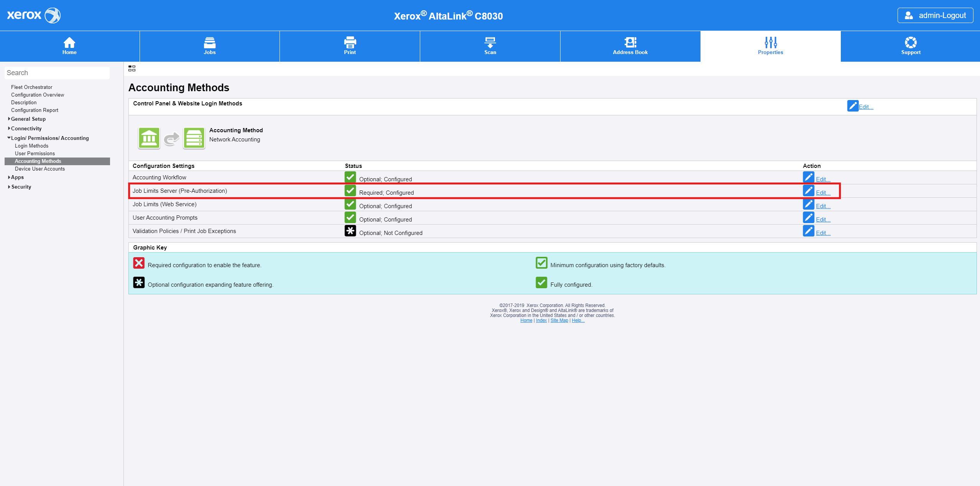Click the admin-Logout button
Image resolution: width=980 pixels, height=486 pixels.
coord(935,15)
